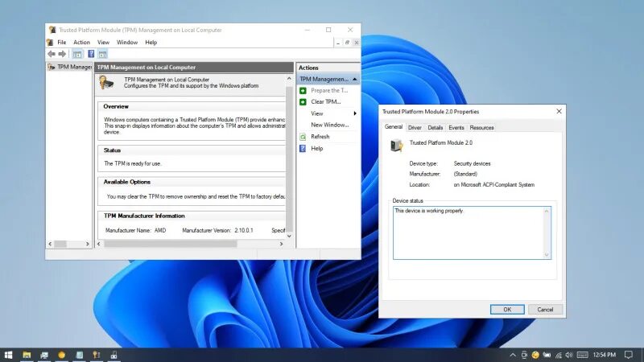Open the Help menu in menu bar

click(x=151, y=43)
